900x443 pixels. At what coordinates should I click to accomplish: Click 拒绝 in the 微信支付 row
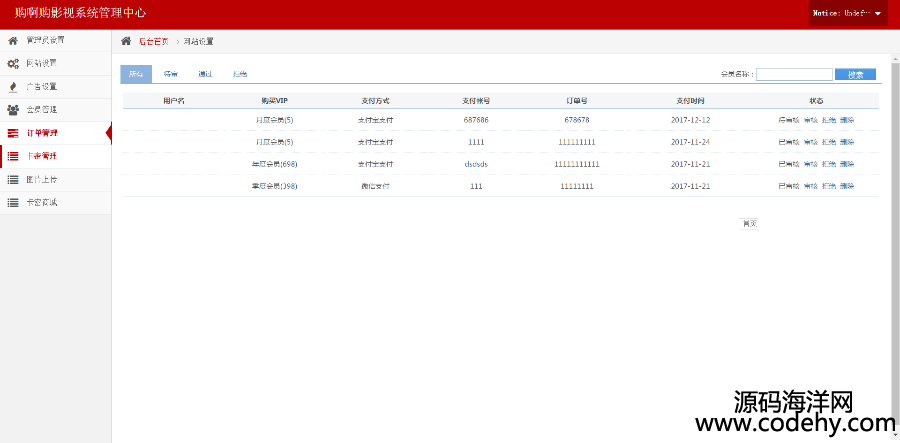pyautogui.click(x=828, y=186)
